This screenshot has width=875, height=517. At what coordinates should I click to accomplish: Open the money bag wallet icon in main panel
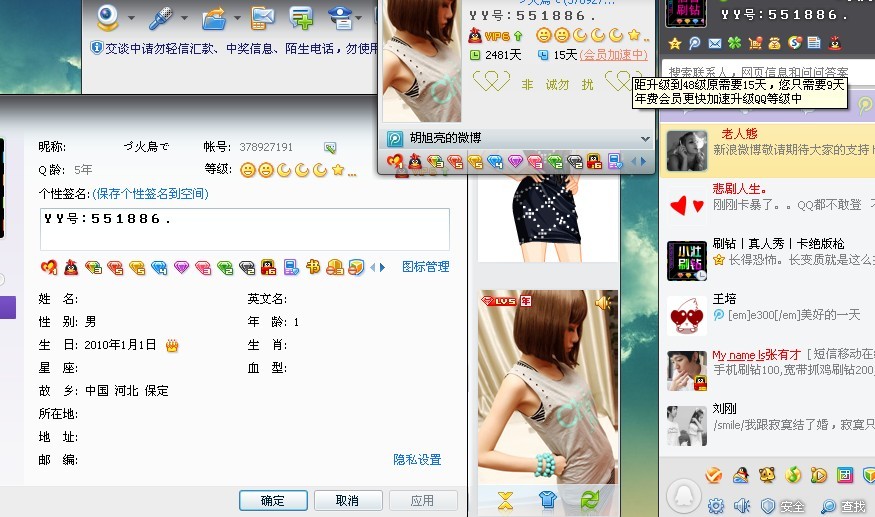[x=775, y=43]
